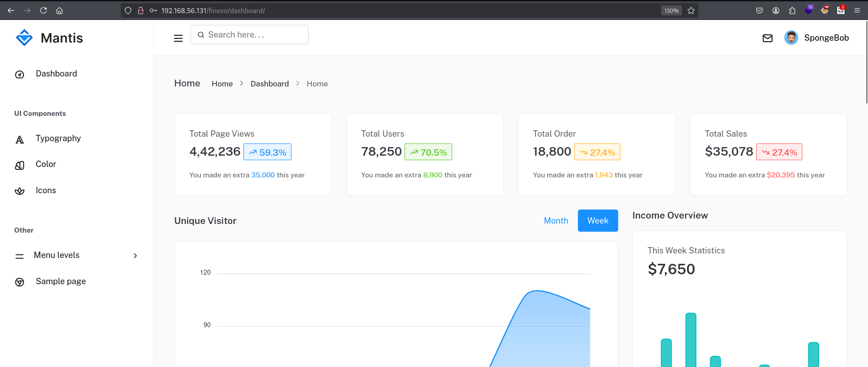Screen dimensions: 868x367
Task: Click the 8,900 extra users figure
Action: (433, 175)
